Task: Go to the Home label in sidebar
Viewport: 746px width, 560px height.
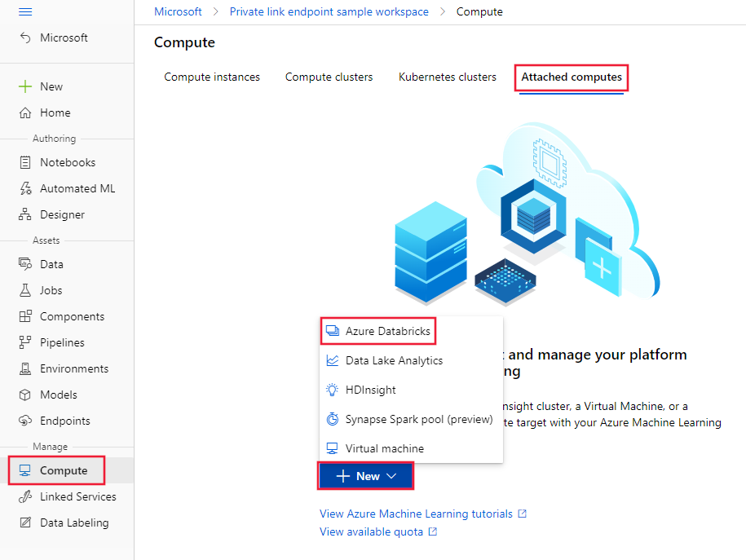Action: coord(55,112)
